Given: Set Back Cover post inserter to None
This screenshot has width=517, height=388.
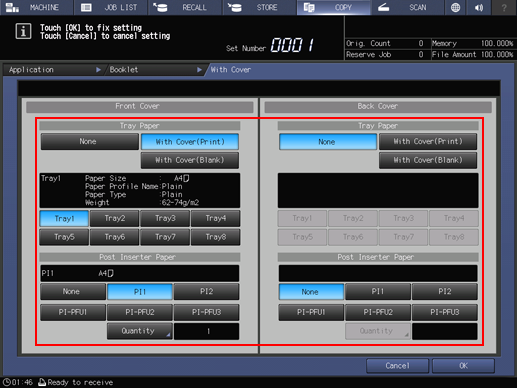Looking at the screenshot, I should 311,292.
